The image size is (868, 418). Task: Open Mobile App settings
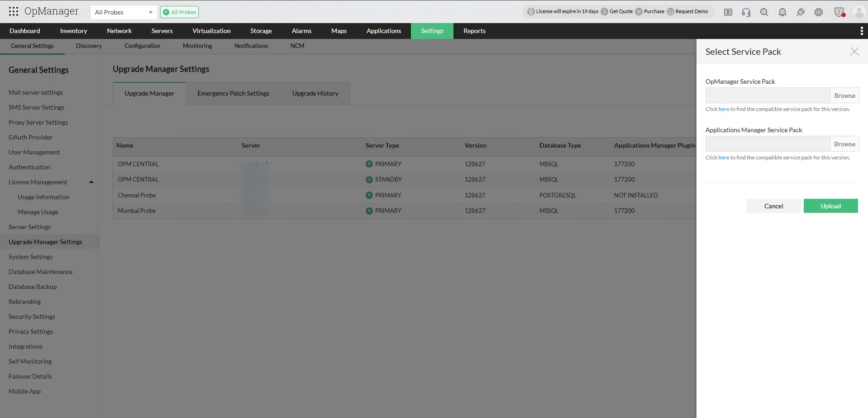(x=24, y=391)
